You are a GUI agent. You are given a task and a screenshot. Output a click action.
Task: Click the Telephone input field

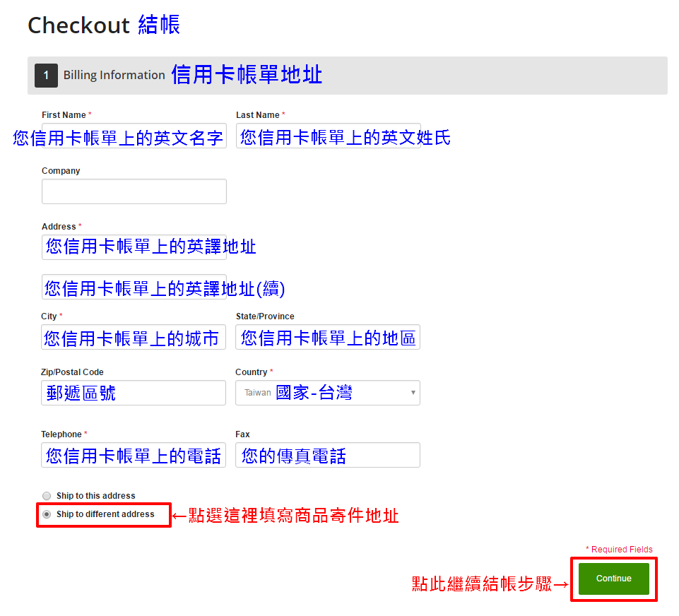tap(134, 455)
